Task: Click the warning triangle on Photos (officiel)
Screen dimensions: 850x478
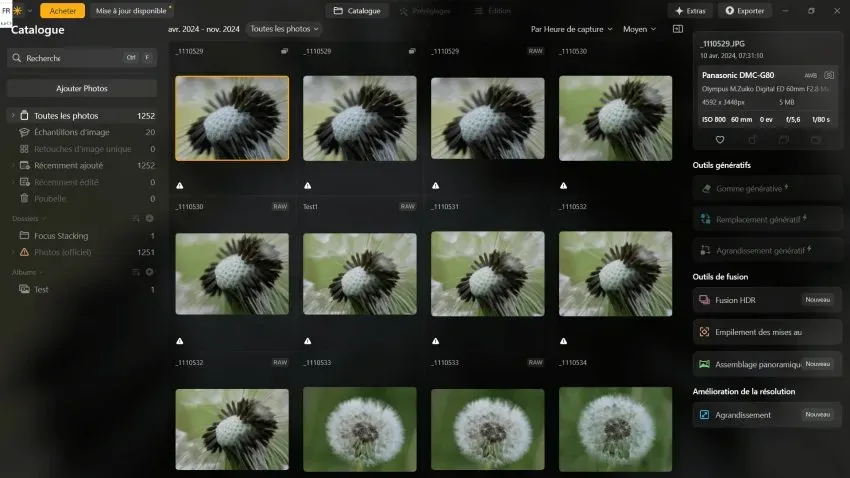Action: (24, 252)
